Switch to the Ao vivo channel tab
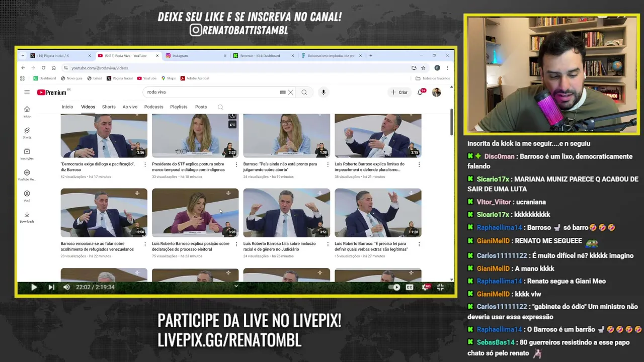This screenshot has height=362, width=644. (x=130, y=107)
